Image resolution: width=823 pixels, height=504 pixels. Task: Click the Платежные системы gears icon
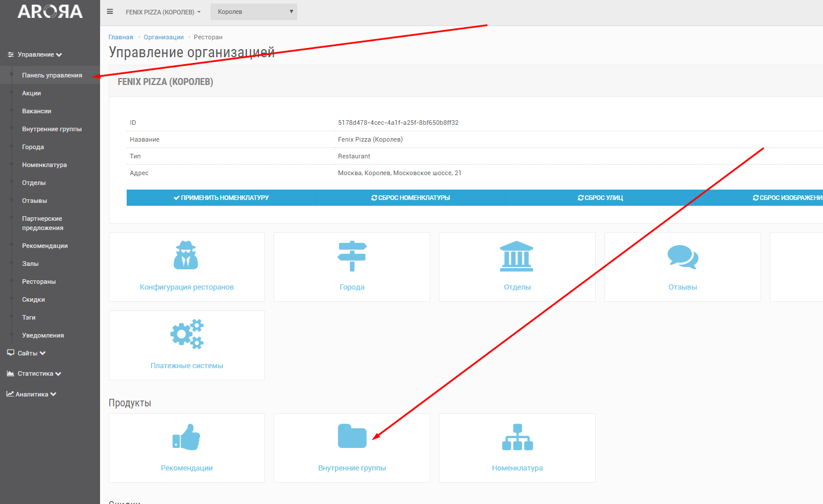point(187,333)
